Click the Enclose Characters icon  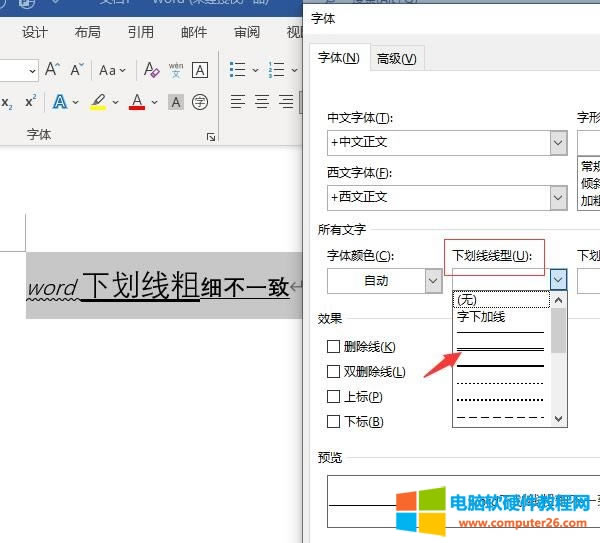(x=200, y=102)
